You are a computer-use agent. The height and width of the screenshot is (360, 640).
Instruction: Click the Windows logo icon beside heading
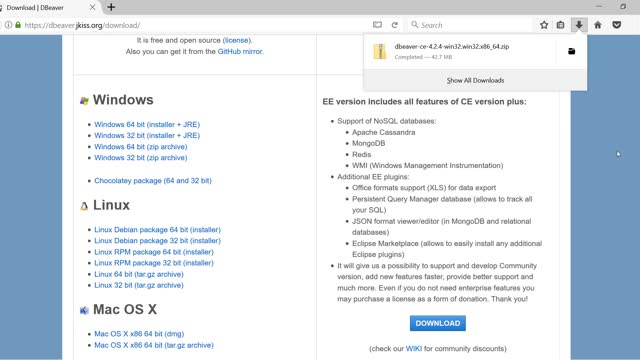pos(84,101)
